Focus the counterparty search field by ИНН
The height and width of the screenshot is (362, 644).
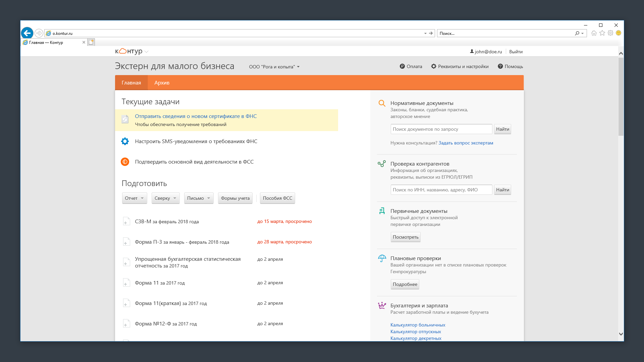coord(441,190)
